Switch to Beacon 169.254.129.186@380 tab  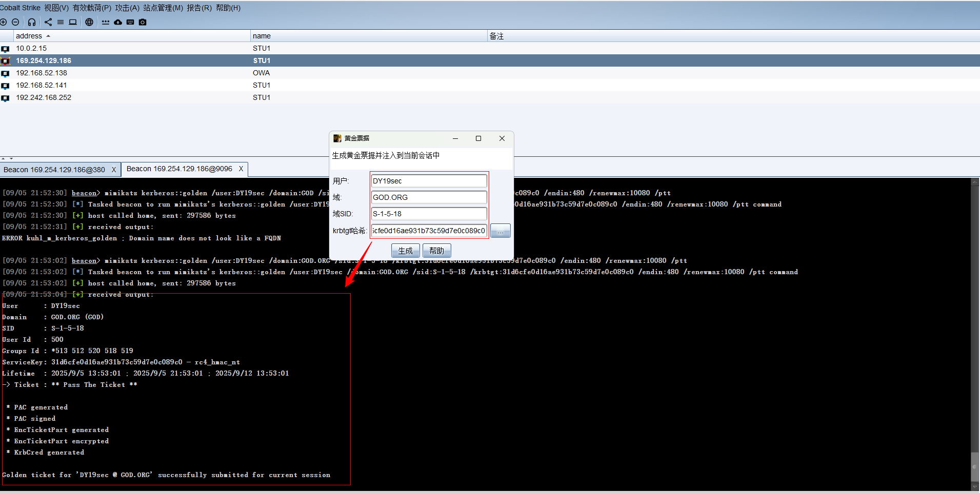[x=54, y=170]
